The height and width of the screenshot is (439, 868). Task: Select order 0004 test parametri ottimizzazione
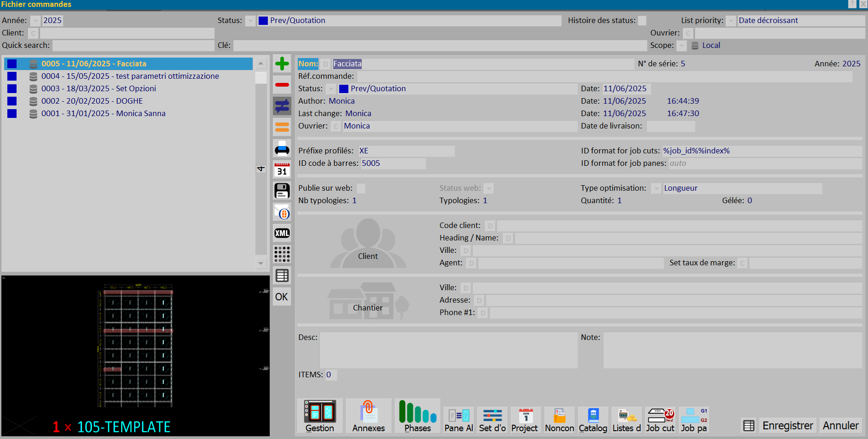[x=128, y=76]
